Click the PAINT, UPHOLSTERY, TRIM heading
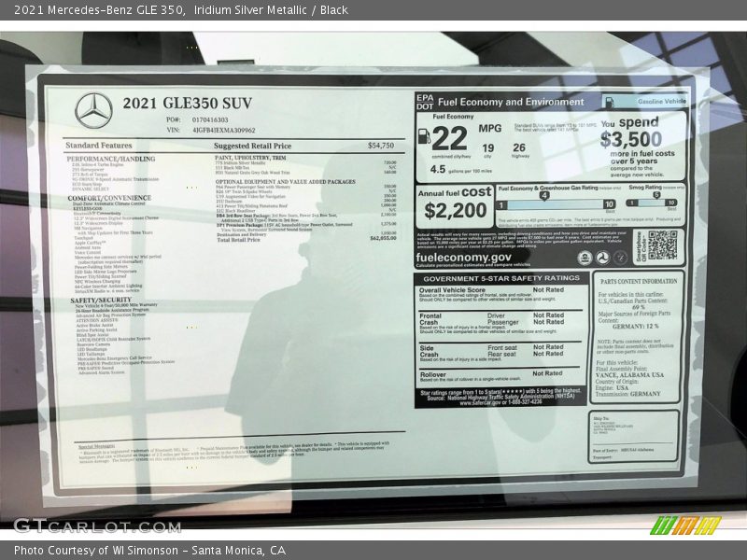 click(x=250, y=158)
